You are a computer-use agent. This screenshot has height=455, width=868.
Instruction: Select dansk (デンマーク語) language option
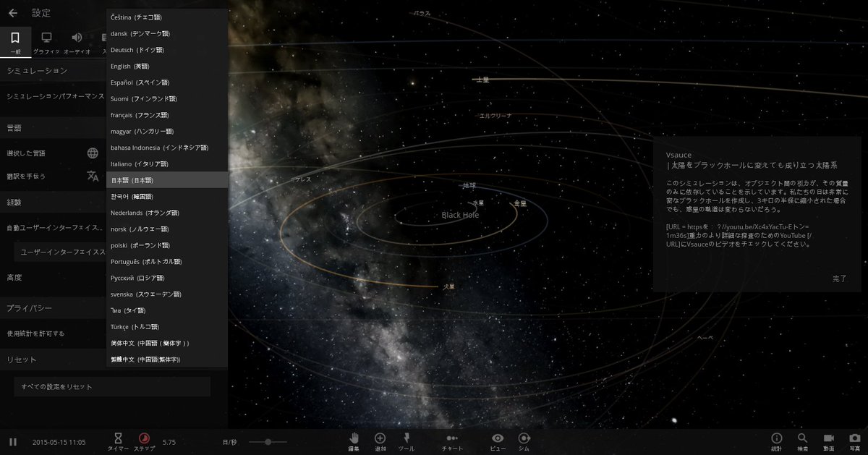(x=167, y=33)
